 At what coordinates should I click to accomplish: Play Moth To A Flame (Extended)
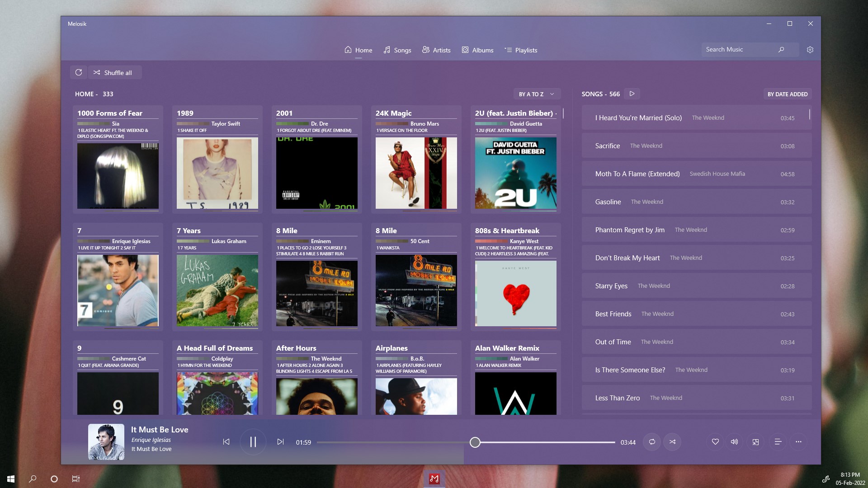(x=697, y=174)
